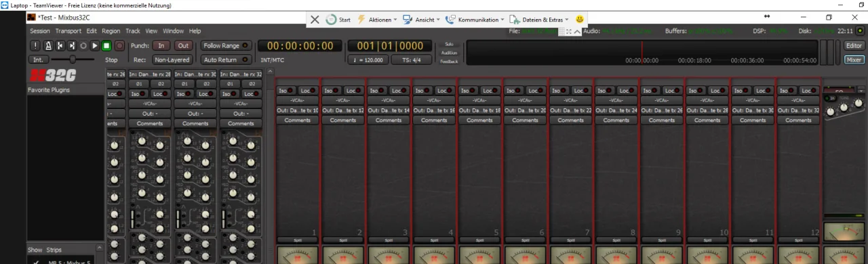Toggle Iso on mixbus strip 1
Image resolution: width=868 pixels, height=264 pixels.
pyautogui.click(x=287, y=91)
